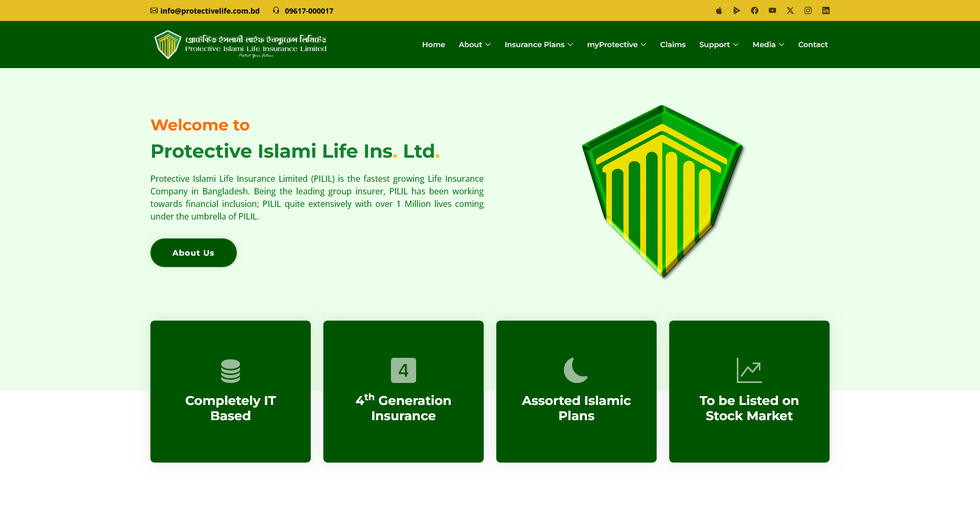Click the envelope email icon

[154, 10]
